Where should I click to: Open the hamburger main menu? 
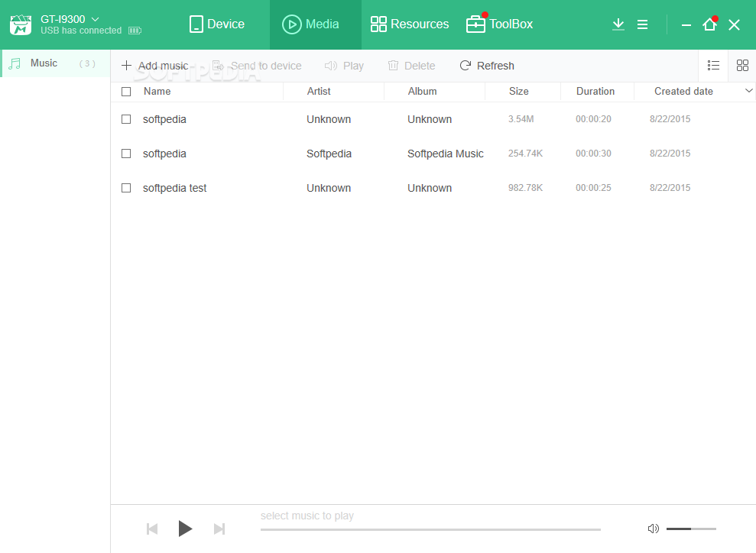click(x=642, y=24)
